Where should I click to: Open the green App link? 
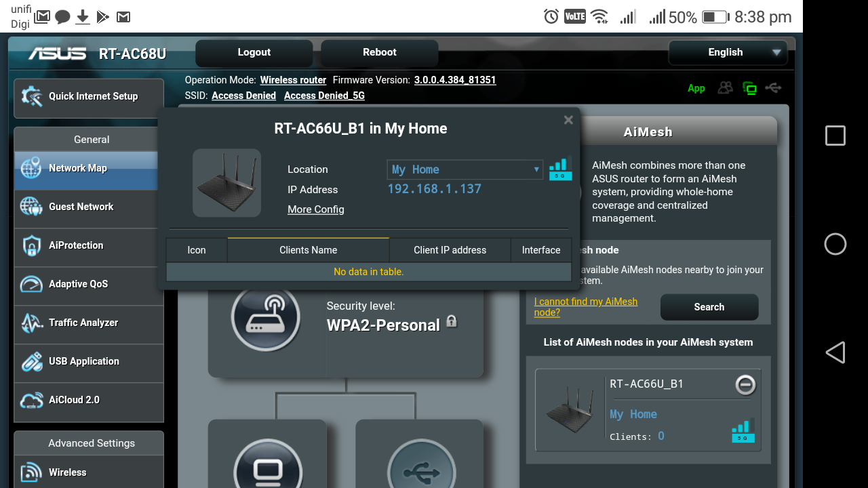(696, 88)
